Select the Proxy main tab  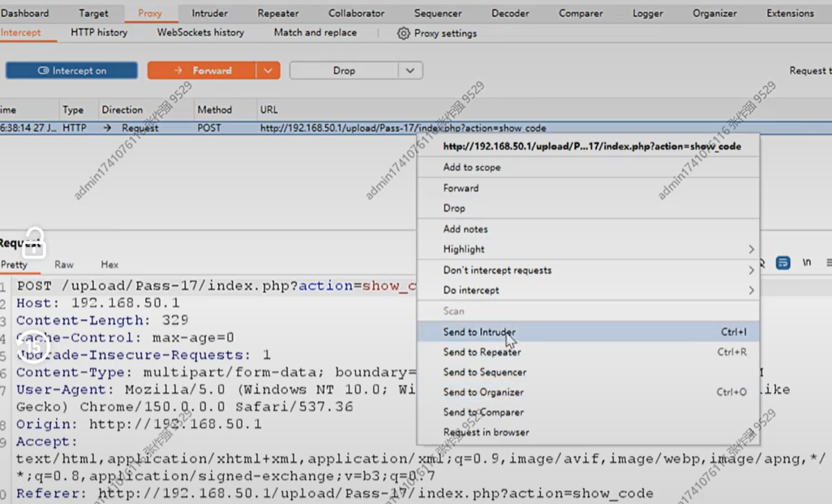click(x=150, y=13)
